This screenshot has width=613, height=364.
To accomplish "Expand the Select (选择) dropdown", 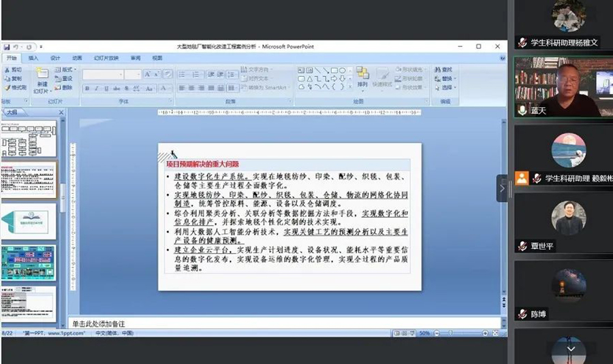I will pos(447,88).
